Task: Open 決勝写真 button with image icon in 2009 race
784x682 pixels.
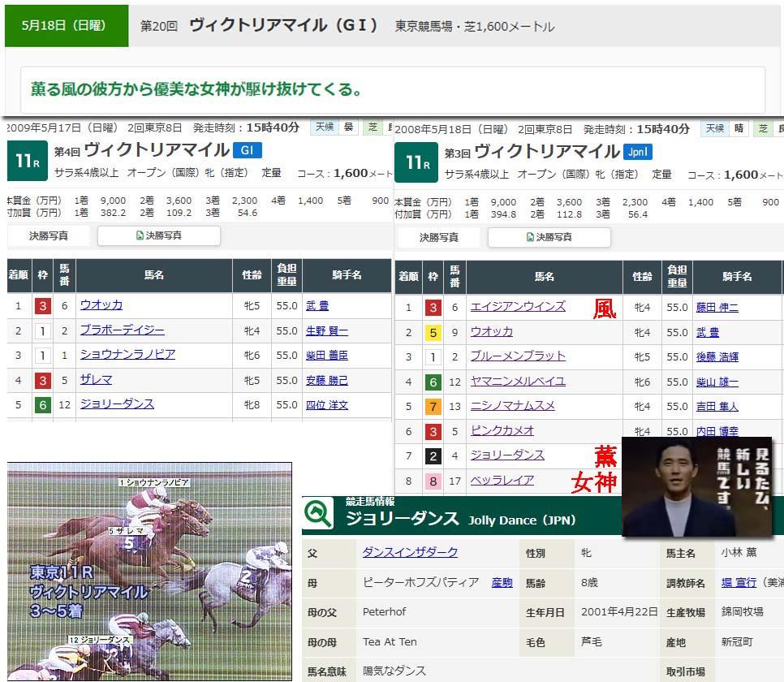Action: (x=159, y=235)
